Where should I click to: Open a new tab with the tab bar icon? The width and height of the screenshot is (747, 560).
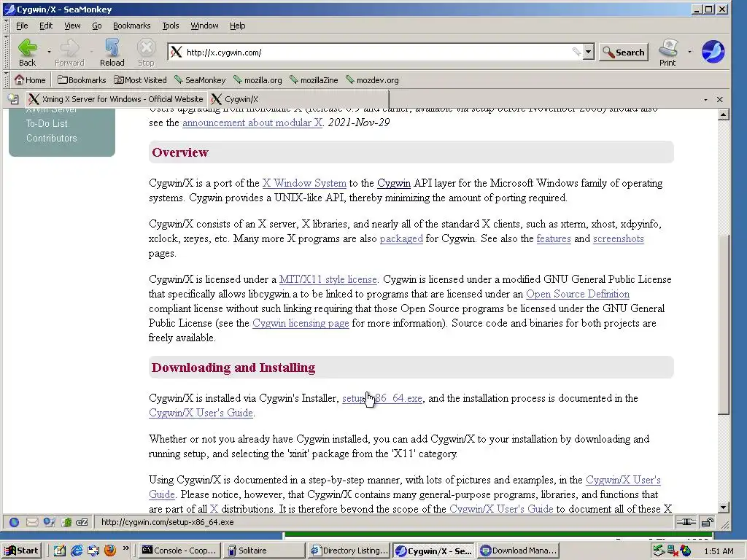(13, 99)
